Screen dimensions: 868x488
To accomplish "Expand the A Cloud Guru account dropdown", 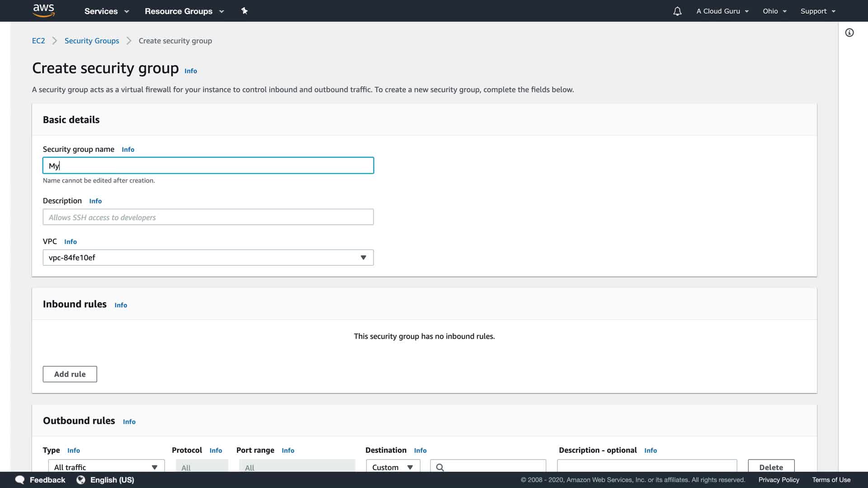I will (722, 11).
